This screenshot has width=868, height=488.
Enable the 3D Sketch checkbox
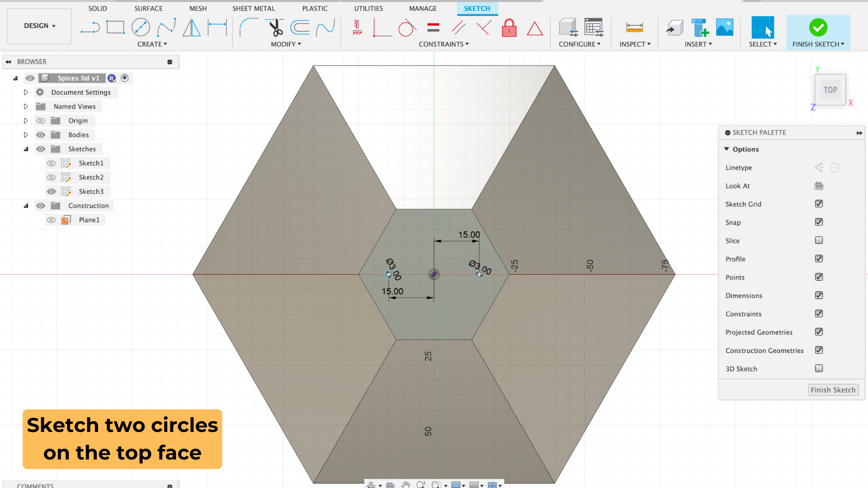coord(819,369)
